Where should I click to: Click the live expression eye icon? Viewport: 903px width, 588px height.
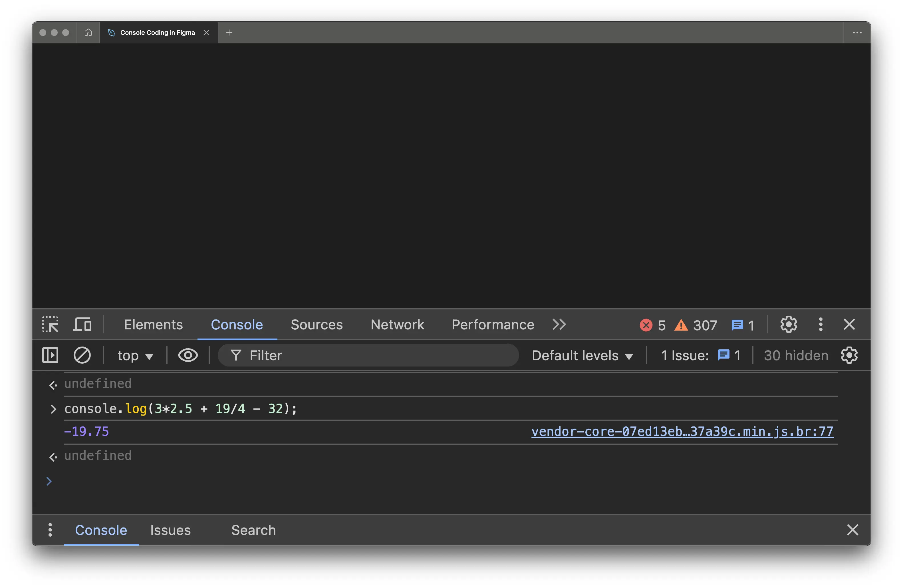[188, 355]
